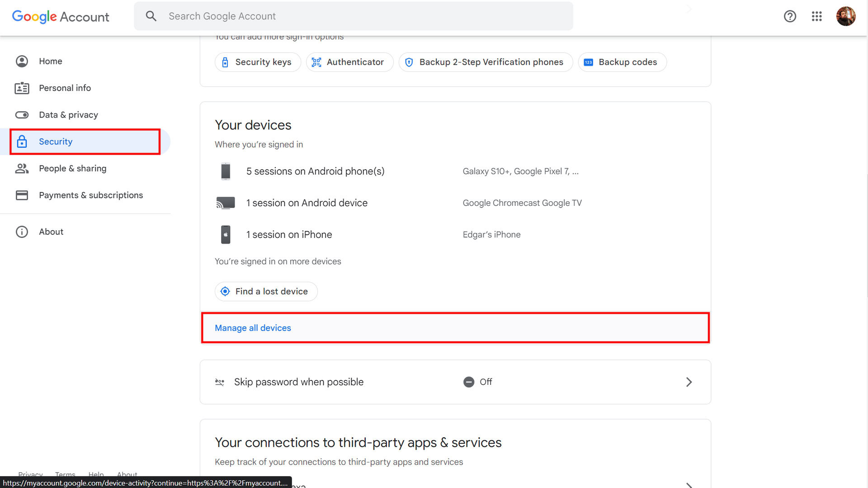The width and height of the screenshot is (868, 488).
Task: Click the iPhone device icon
Action: (x=226, y=235)
